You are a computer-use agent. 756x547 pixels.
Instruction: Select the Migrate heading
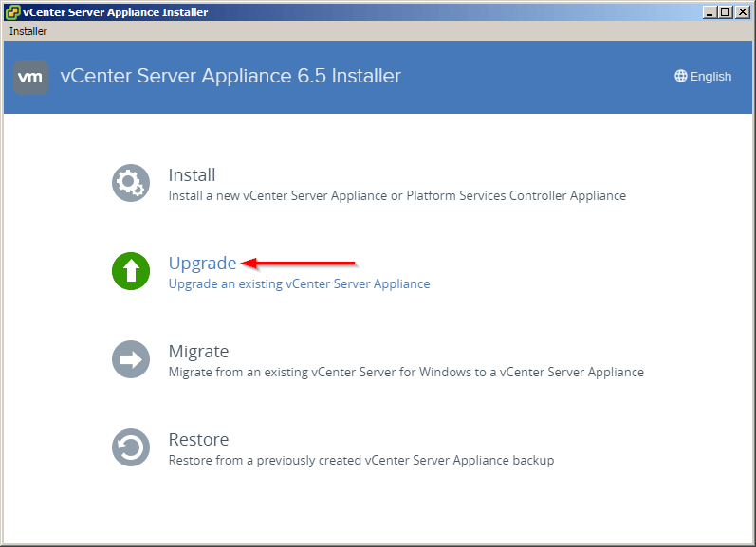pos(198,352)
